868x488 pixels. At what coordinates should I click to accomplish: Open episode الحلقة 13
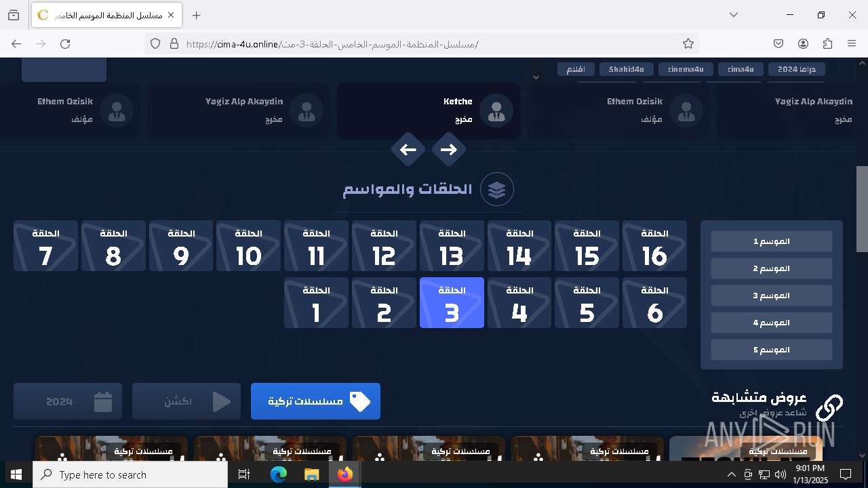452,246
